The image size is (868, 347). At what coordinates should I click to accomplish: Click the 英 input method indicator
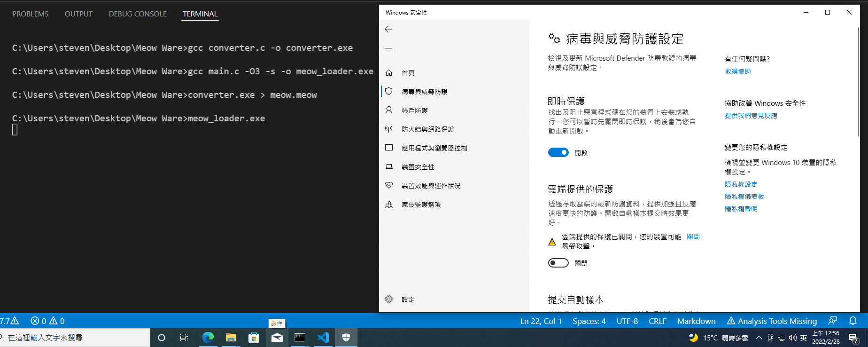[x=804, y=338]
